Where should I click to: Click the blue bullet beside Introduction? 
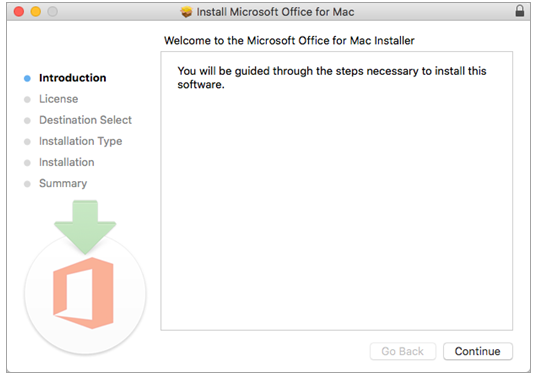pos(27,78)
